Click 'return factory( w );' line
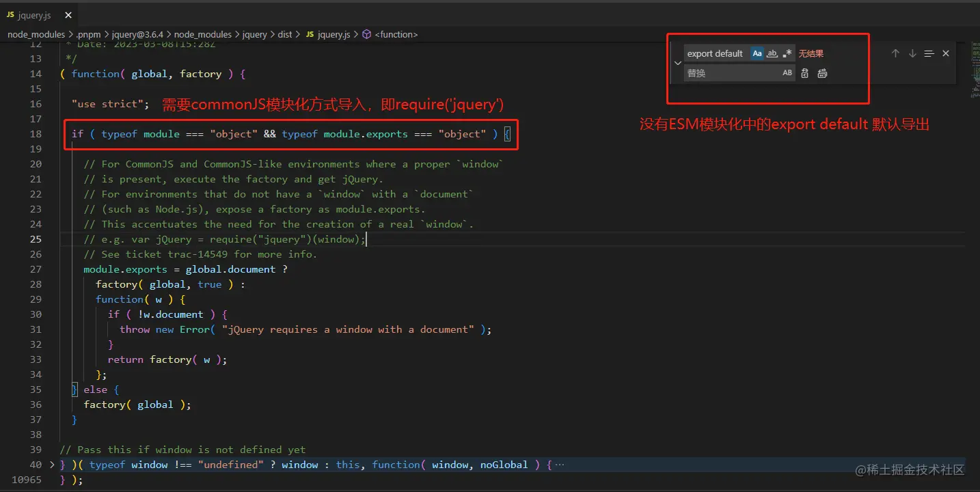The width and height of the screenshot is (980, 492). [x=167, y=359]
